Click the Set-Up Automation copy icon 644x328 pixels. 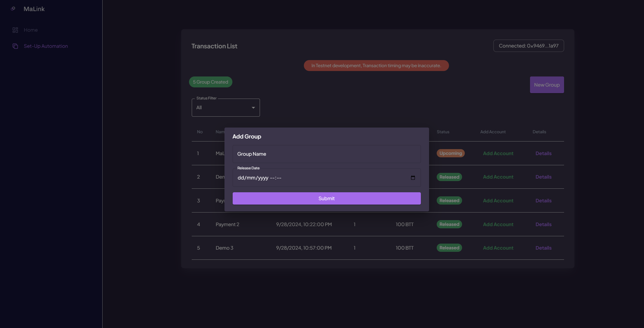click(x=15, y=46)
